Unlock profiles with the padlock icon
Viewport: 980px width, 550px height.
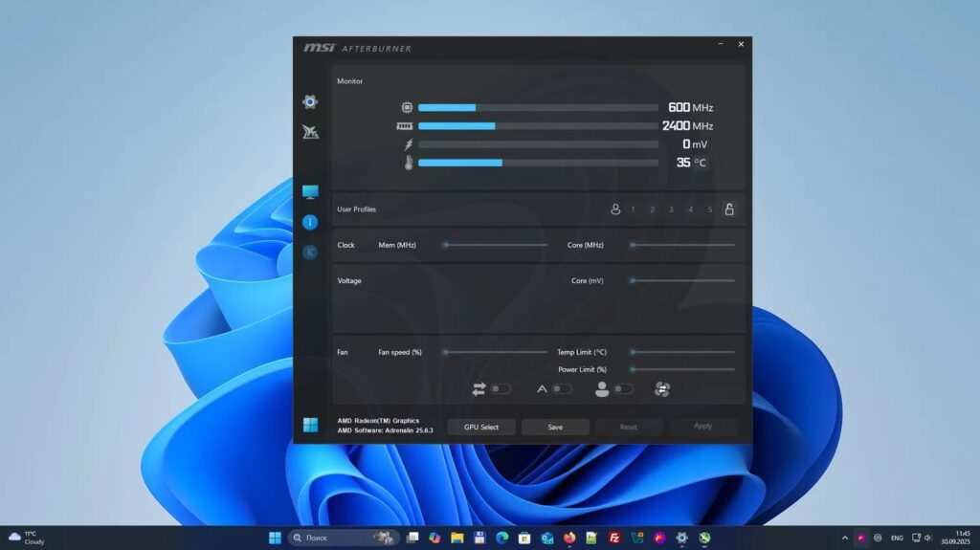729,209
